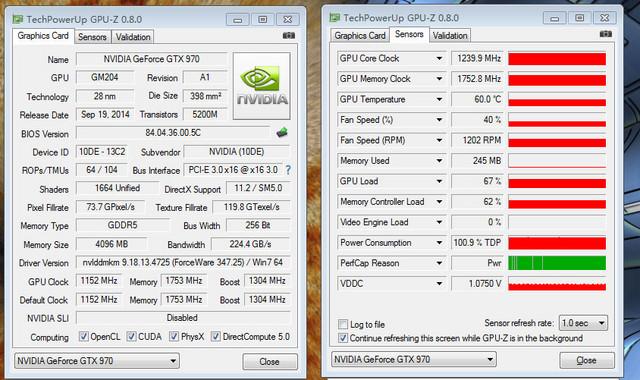Click the Device ID value 10DE - 13C2
This screenshot has height=380, width=640.
coord(102,152)
